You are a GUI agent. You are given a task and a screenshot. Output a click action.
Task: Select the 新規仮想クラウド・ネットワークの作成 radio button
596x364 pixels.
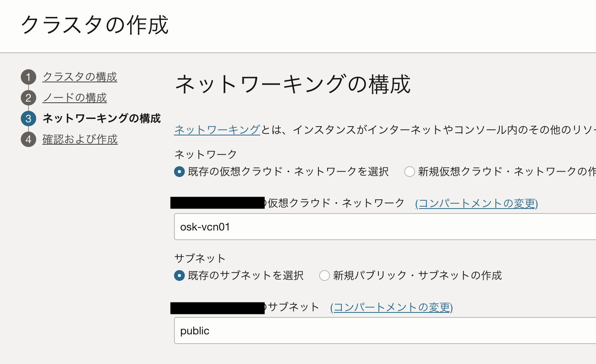[409, 172]
